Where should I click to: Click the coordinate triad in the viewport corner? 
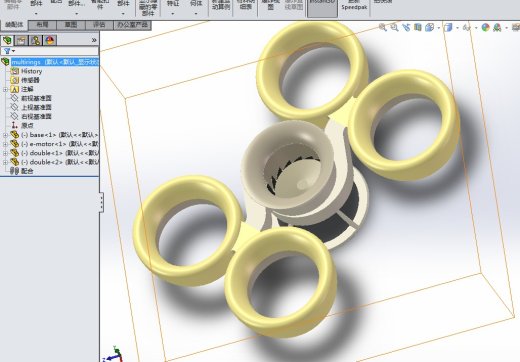tap(113, 354)
